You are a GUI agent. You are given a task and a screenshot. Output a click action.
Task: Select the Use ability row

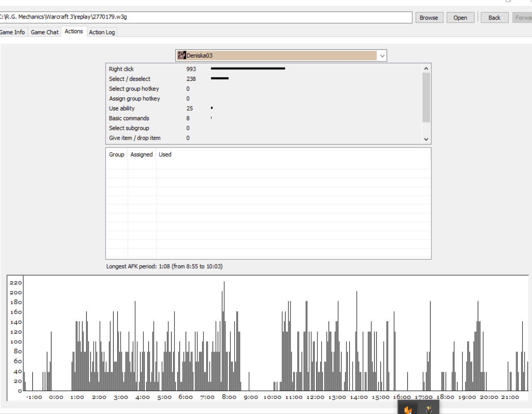(264, 108)
